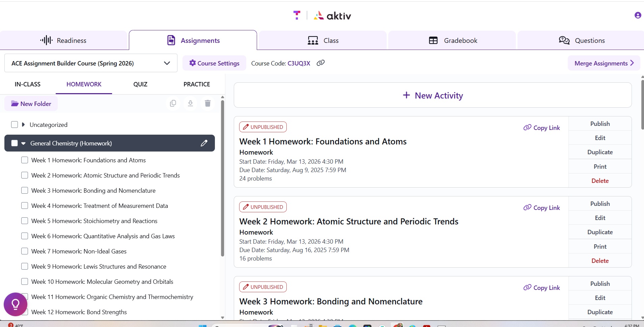Click the aktiv logo
Viewport: 644px width, 327px height.
pos(332,16)
